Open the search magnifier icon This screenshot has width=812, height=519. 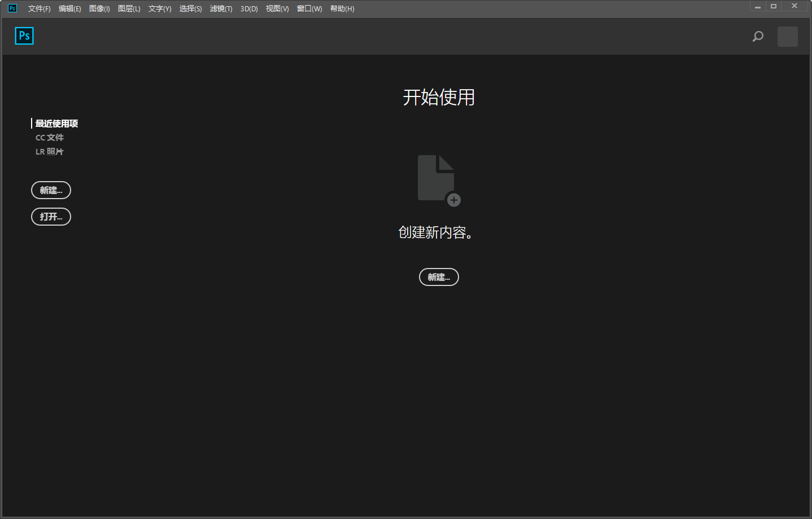pyautogui.click(x=758, y=37)
